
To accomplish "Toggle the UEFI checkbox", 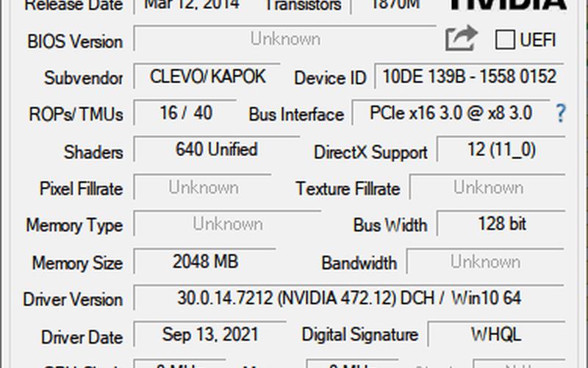I will tap(505, 40).
